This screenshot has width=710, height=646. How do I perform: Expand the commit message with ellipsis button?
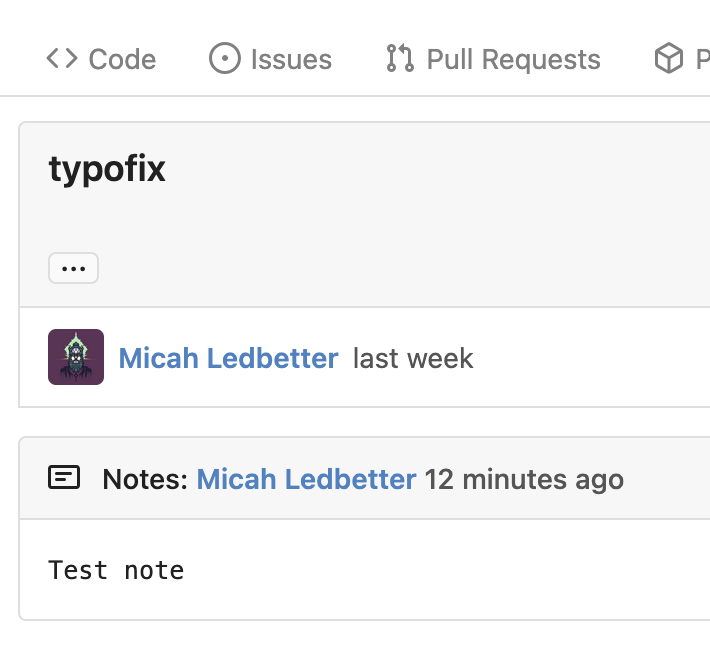[73, 268]
